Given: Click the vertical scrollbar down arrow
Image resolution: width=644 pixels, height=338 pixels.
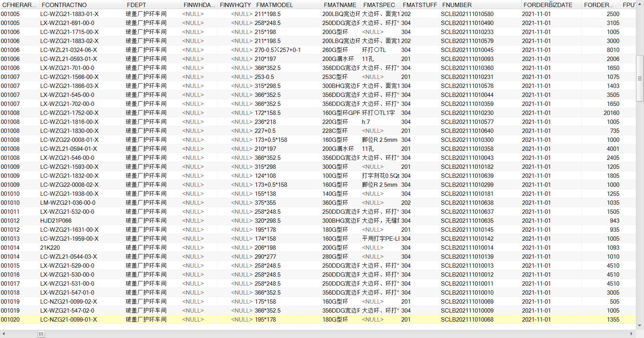Looking at the screenshot, I should pyautogui.click(x=640, y=325).
